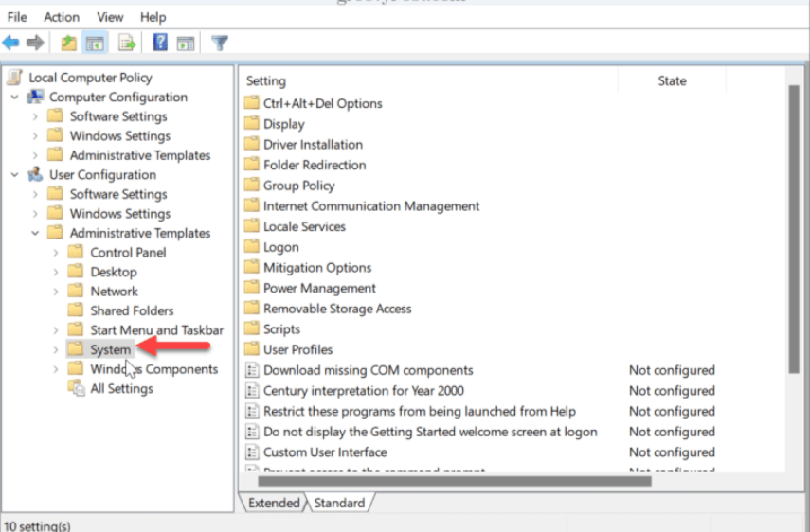
Task: Click the horizontal scrollbar in settings list
Action: pos(455,481)
